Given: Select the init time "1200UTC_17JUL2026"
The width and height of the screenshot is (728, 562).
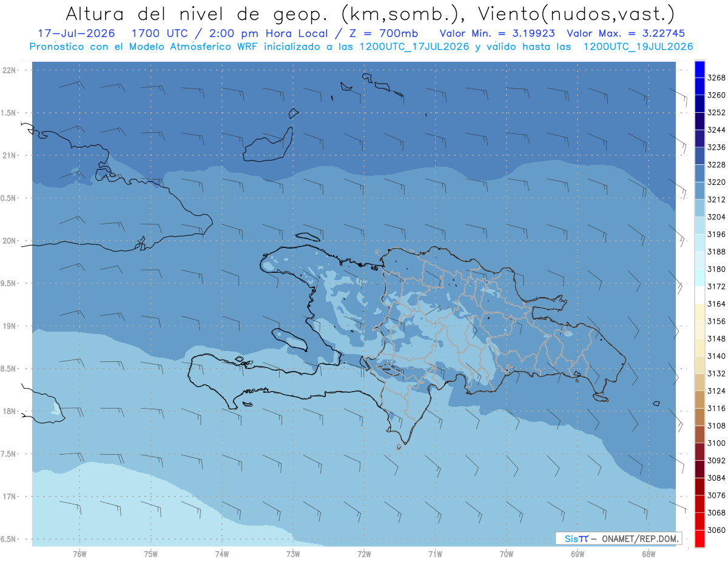Looking at the screenshot, I should tap(414, 47).
